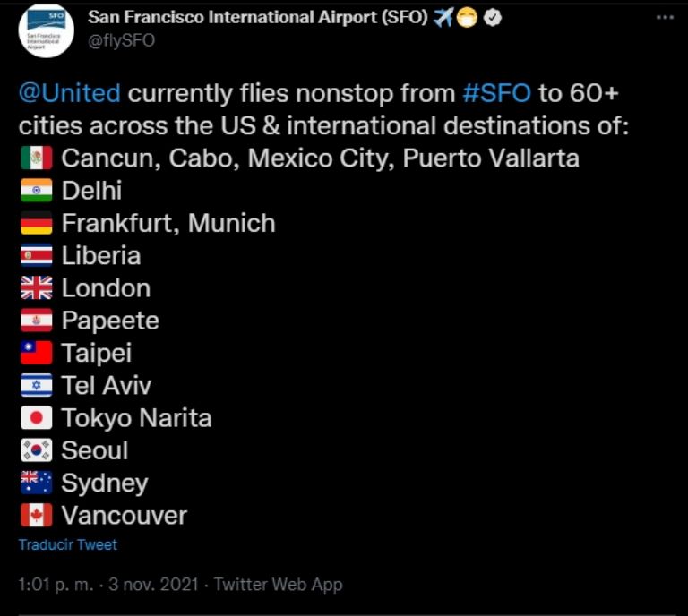Open the #SFO hashtag link

pos(496,93)
